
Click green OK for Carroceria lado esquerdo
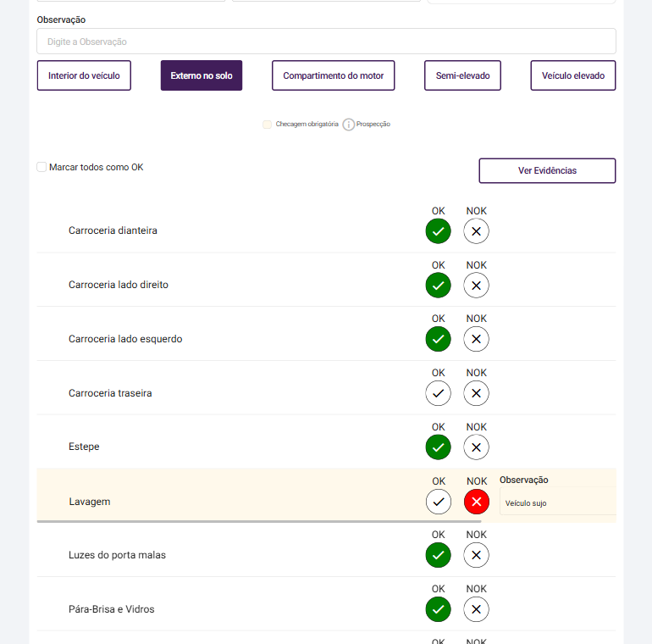pyautogui.click(x=438, y=339)
